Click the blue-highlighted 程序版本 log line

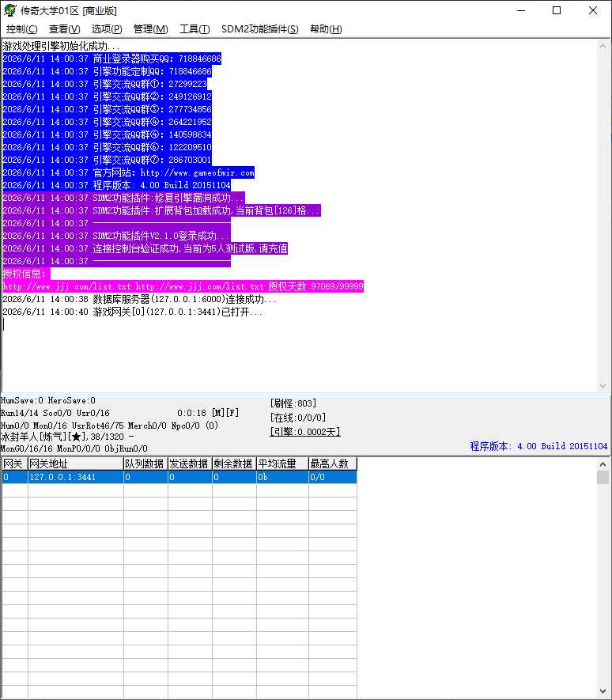click(116, 185)
